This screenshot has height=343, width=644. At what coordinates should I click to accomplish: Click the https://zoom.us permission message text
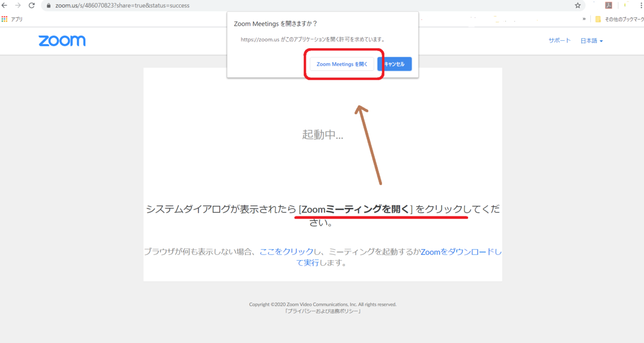(313, 40)
